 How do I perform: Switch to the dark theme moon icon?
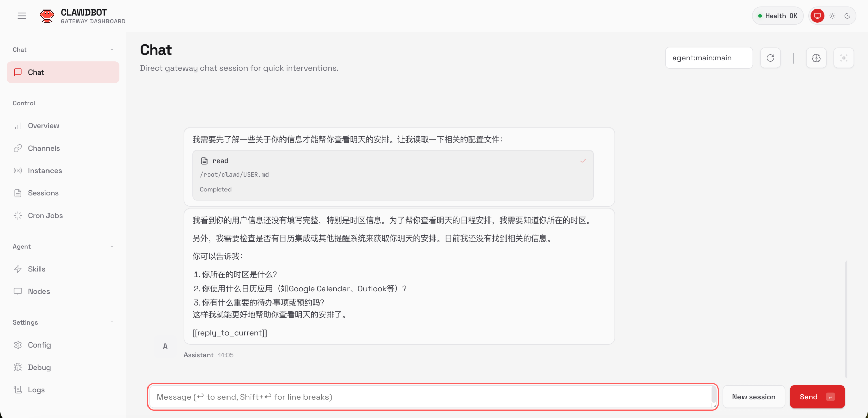[x=847, y=16]
